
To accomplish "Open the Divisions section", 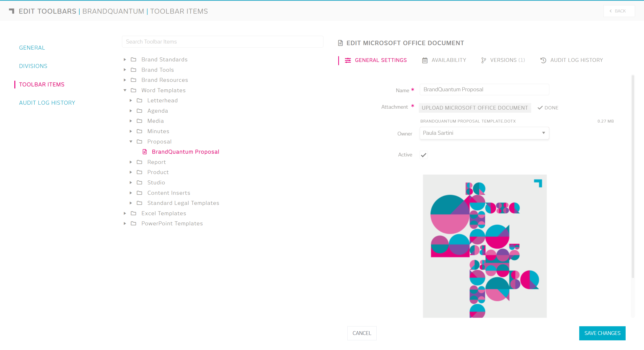I will coord(33,66).
